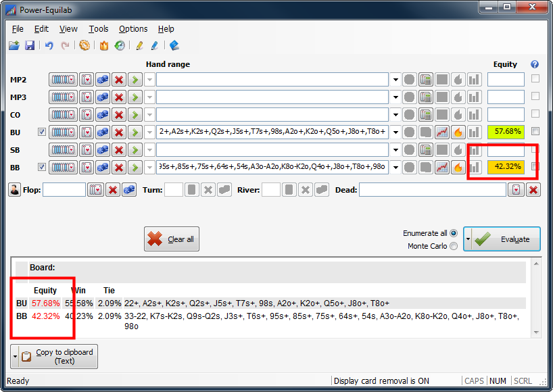Open the Options menu
This screenshot has height=392, width=553.
pos(133,29)
